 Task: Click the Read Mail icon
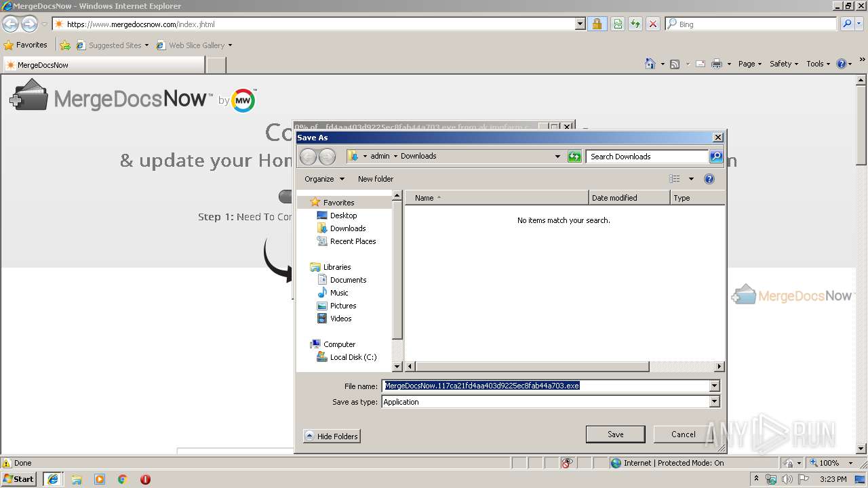click(700, 64)
